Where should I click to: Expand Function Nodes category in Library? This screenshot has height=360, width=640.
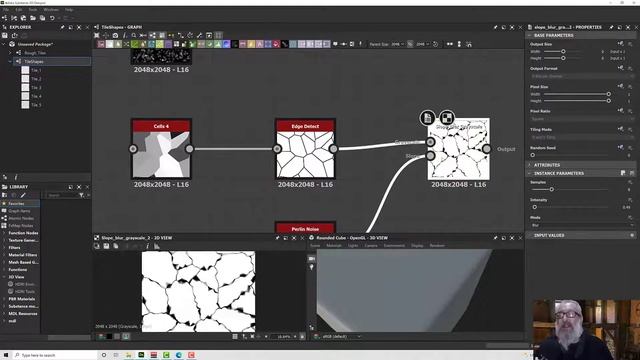point(4,233)
